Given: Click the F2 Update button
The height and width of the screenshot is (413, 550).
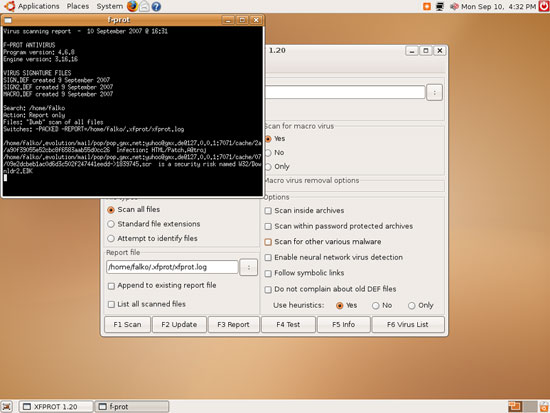Looking at the screenshot, I should [x=179, y=325].
